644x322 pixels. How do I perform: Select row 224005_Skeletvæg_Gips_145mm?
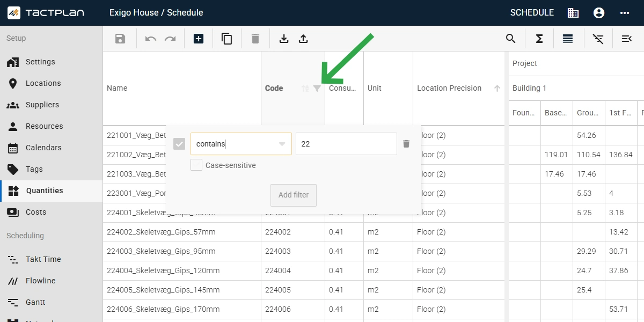pos(182,290)
